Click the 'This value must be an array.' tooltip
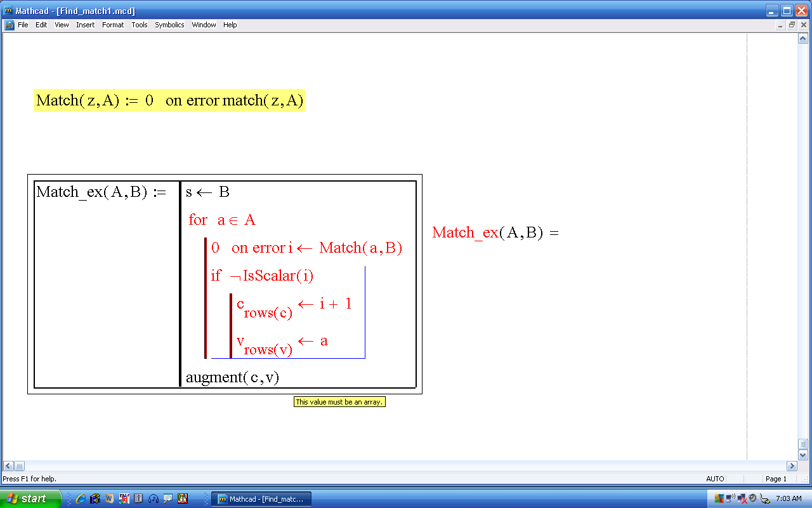This screenshot has width=812, height=508. 339,402
